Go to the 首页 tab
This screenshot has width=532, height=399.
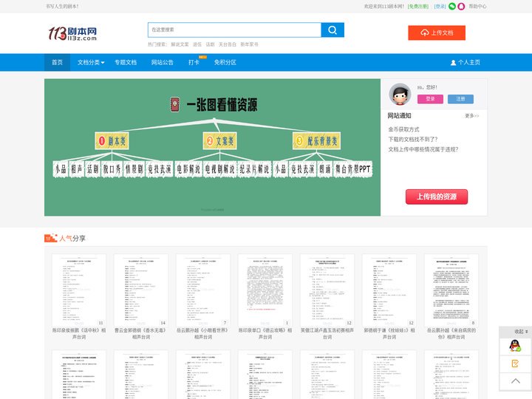(57, 62)
